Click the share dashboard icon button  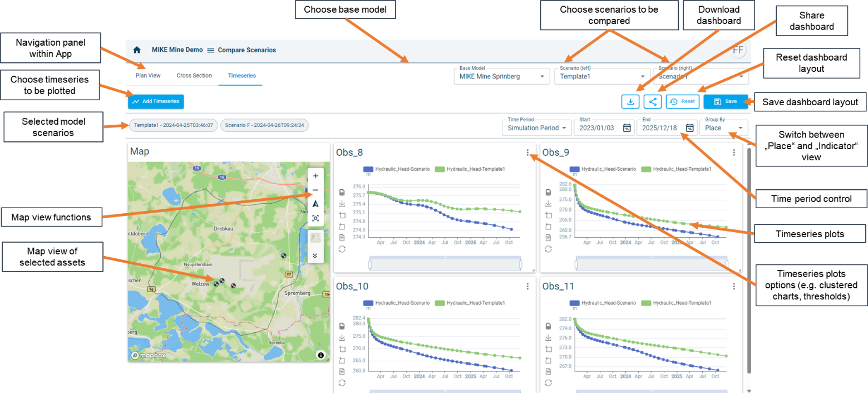pyautogui.click(x=653, y=101)
